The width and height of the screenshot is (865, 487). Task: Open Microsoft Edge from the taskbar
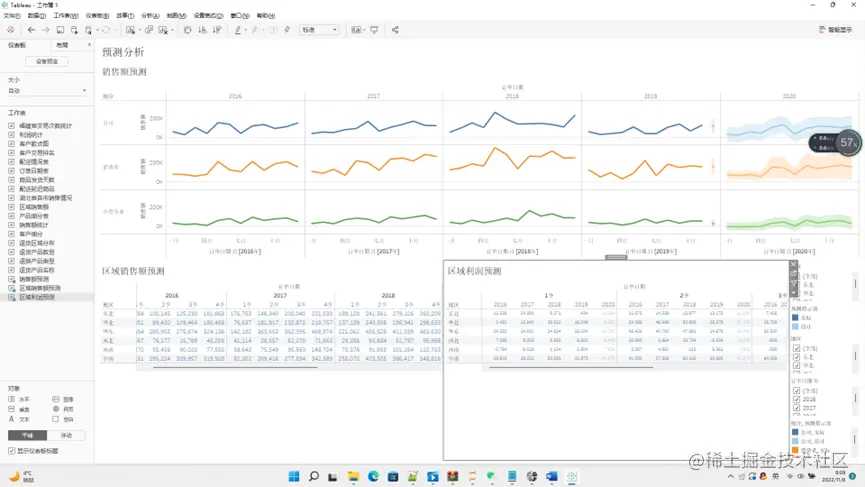pos(373,476)
